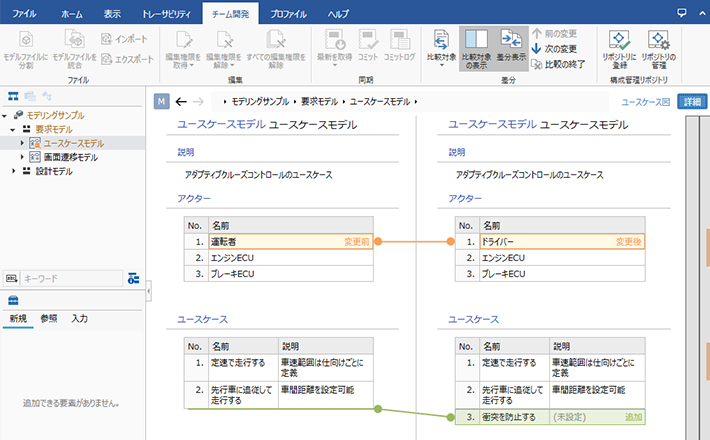The width and height of the screenshot is (710, 440).
Task: Select the 入力 tab in toolbox
Action: (80, 318)
